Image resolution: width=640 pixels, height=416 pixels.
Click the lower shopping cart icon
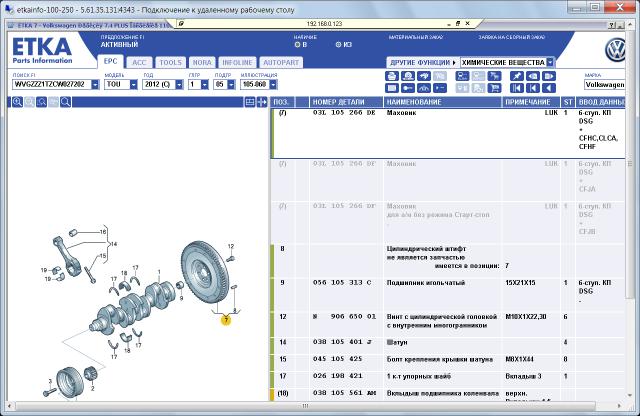[494, 88]
